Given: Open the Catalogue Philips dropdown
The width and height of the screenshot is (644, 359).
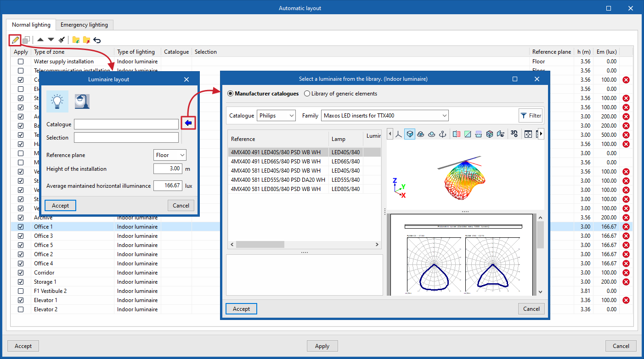Looking at the screenshot, I should (276, 116).
